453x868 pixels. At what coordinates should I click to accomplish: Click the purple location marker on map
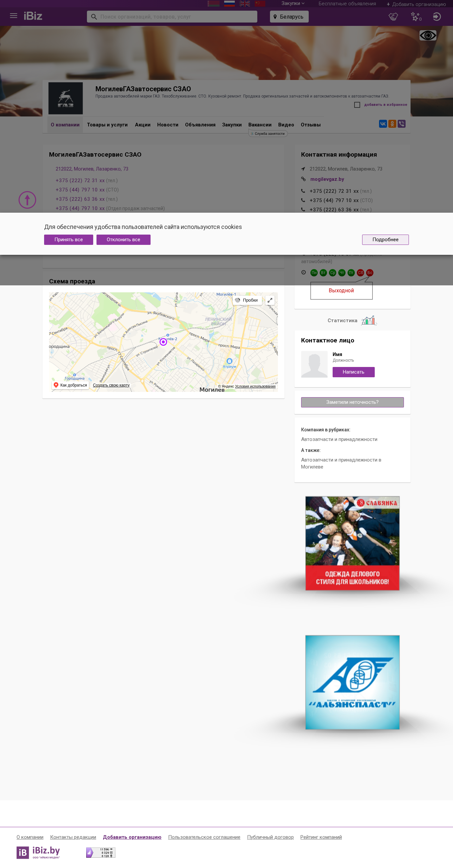tap(163, 342)
